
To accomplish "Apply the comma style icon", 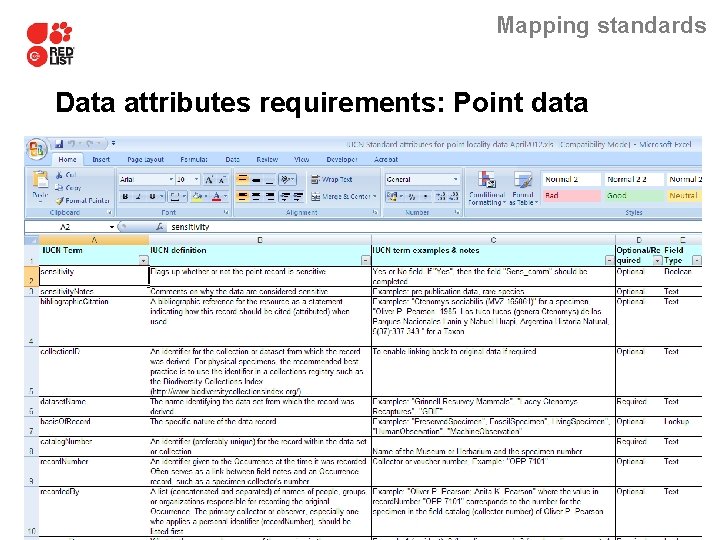I will coord(426,197).
